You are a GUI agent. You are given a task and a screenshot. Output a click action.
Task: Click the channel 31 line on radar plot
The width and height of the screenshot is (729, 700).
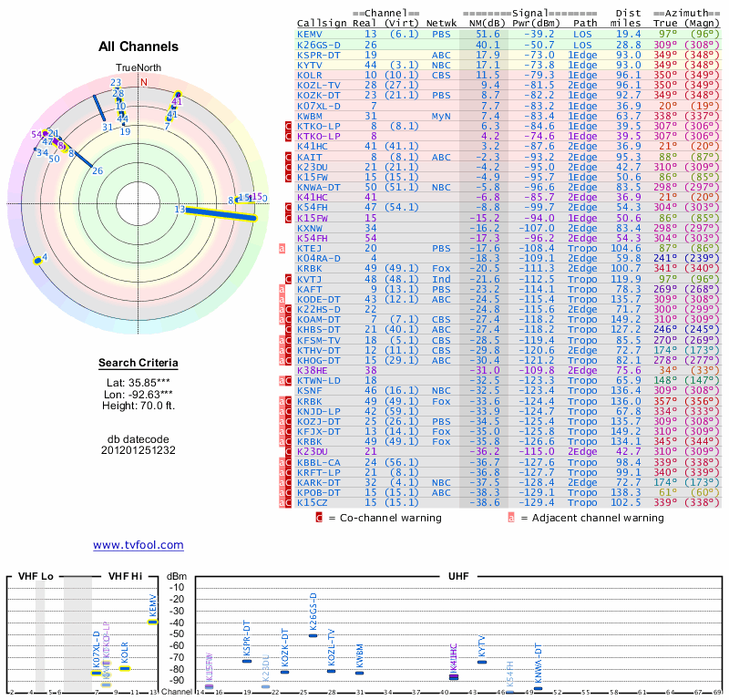[x=99, y=108]
